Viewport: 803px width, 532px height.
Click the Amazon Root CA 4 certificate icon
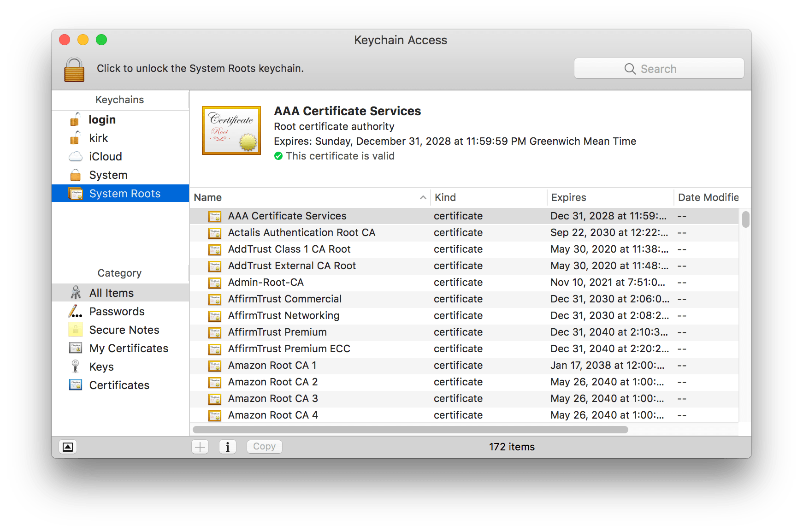(215, 415)
